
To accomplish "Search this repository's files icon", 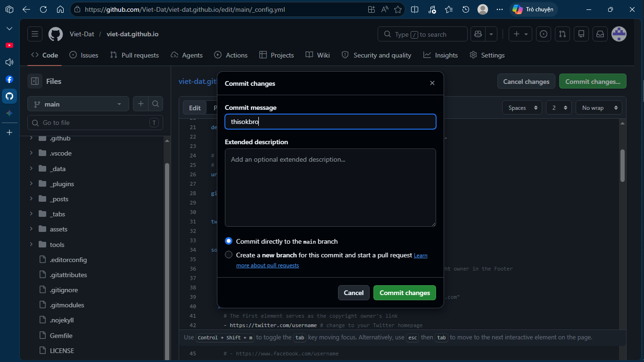I will [x=156, y=104].
